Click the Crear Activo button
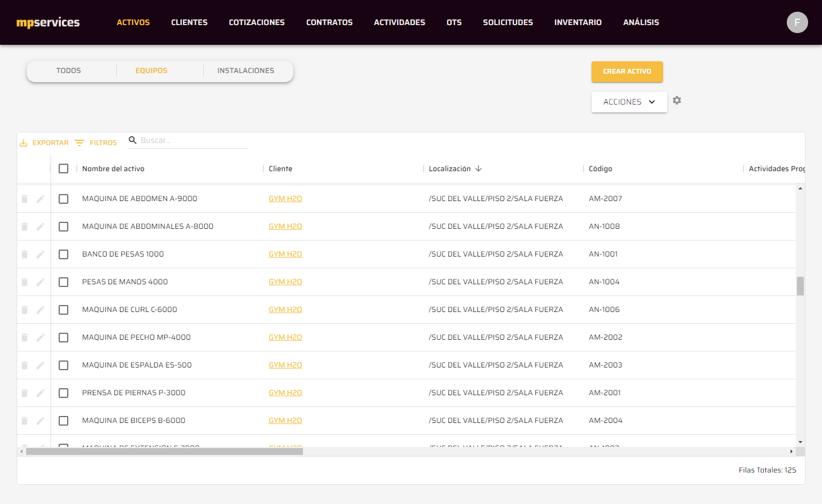 tap(627, 71)
